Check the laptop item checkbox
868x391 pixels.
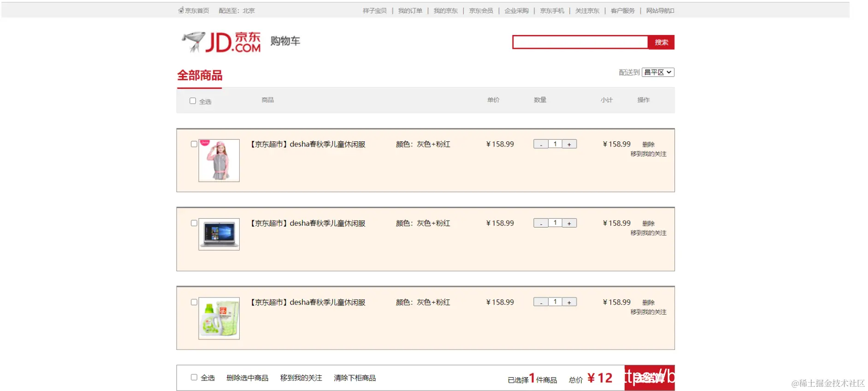(194, 223)
